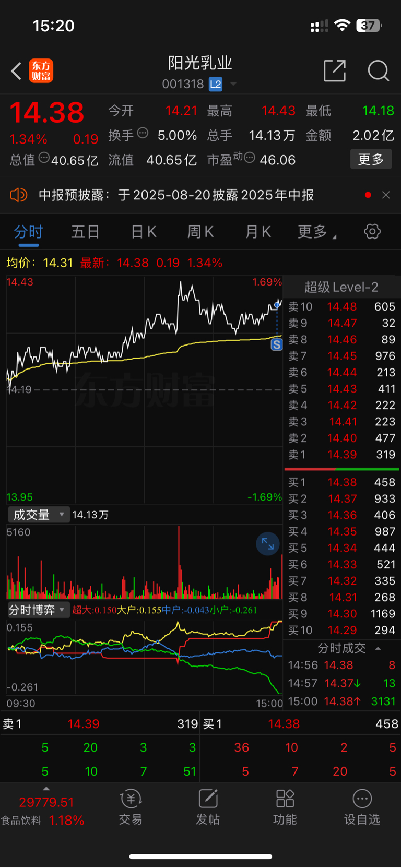Screen dimensions: 401x868
Task: Expand the index bar up arrow
Action: 46,789
